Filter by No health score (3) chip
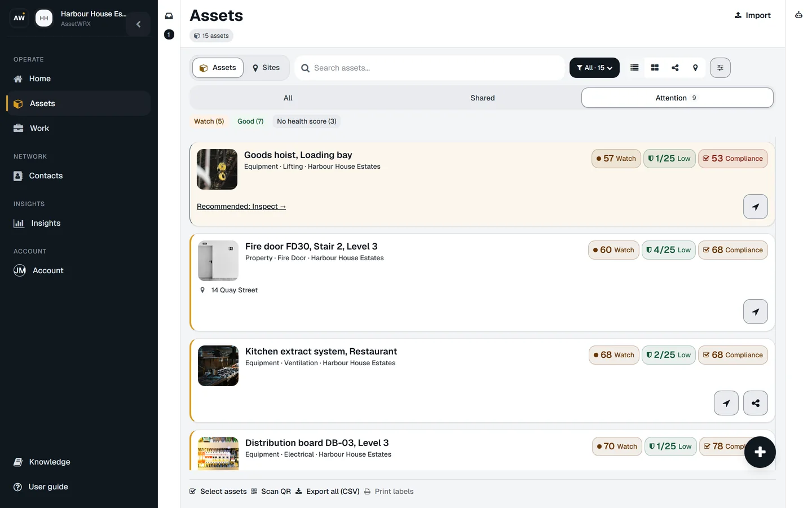This screenshot has height=508, width=812. [307, 121]
